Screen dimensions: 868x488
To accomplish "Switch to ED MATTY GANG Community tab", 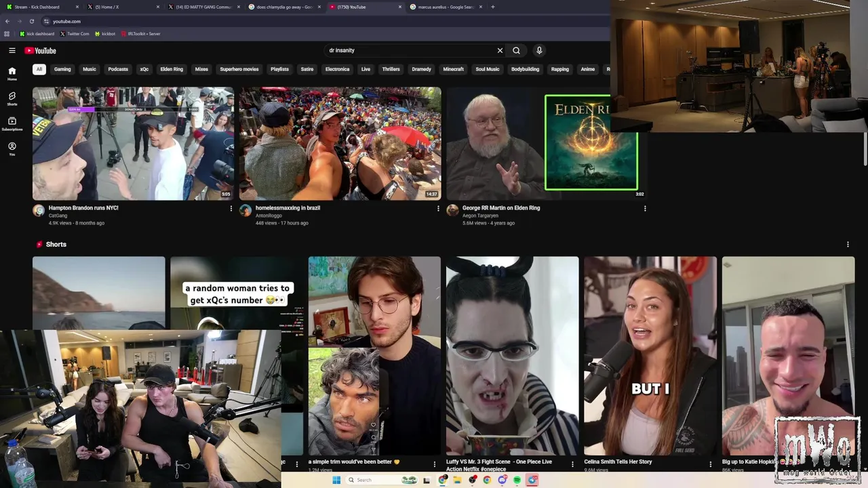I will coord(205,7).
